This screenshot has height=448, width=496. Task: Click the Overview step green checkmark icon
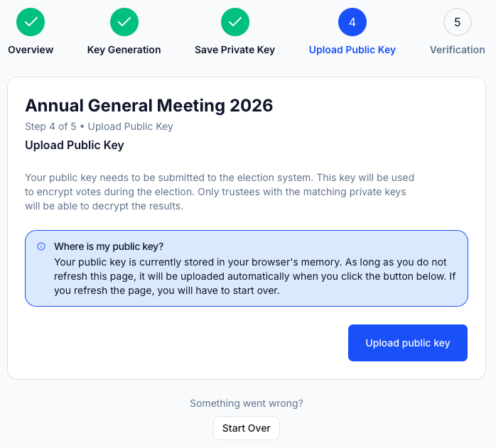click(x=31, y=22)
